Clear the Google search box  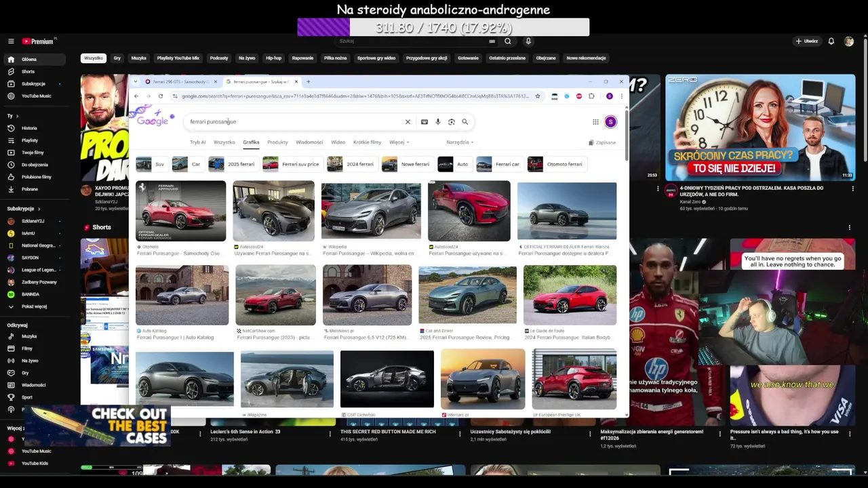point(408,122)
